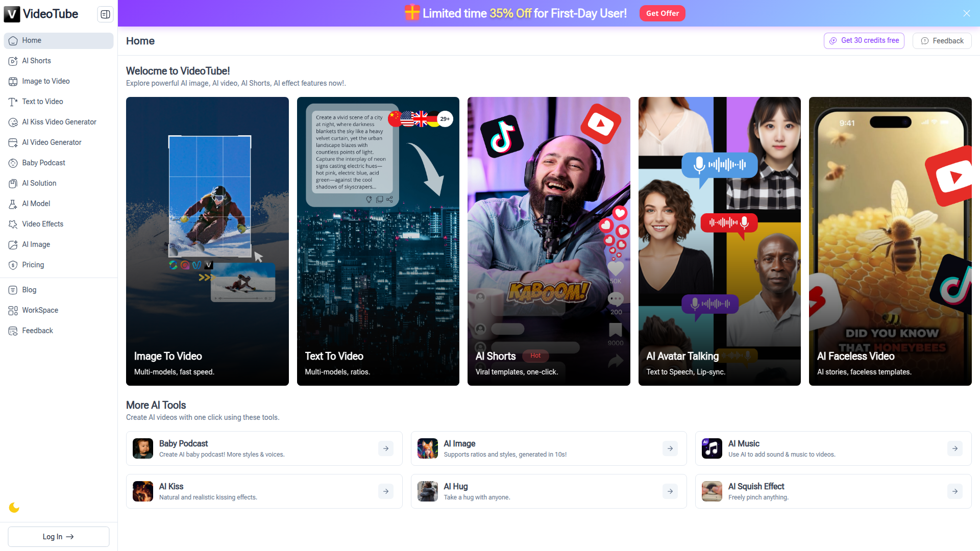Open Home in the sidebar
This screenshot has width=980, height=551.
[59, 40]
